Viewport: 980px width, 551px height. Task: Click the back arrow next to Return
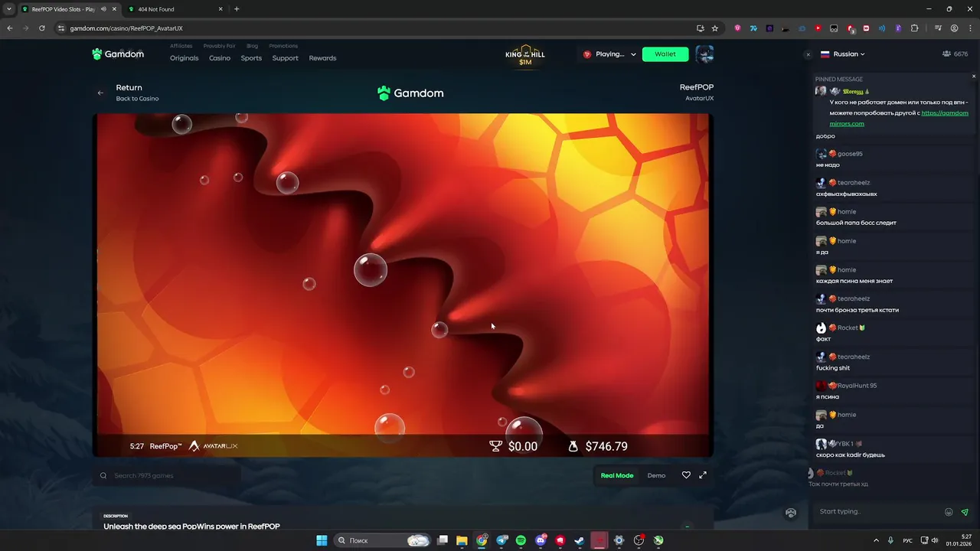[100, 93]
